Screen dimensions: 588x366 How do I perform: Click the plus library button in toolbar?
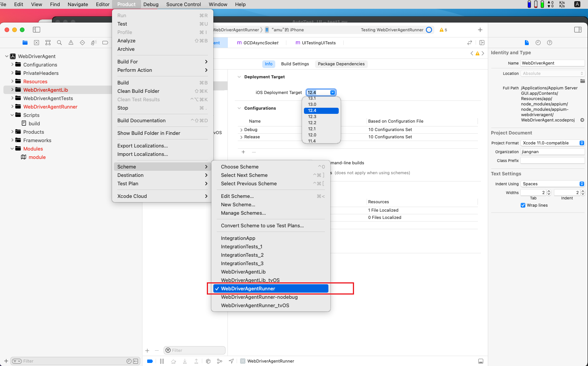pyautogui.click(x=480, y=30)
